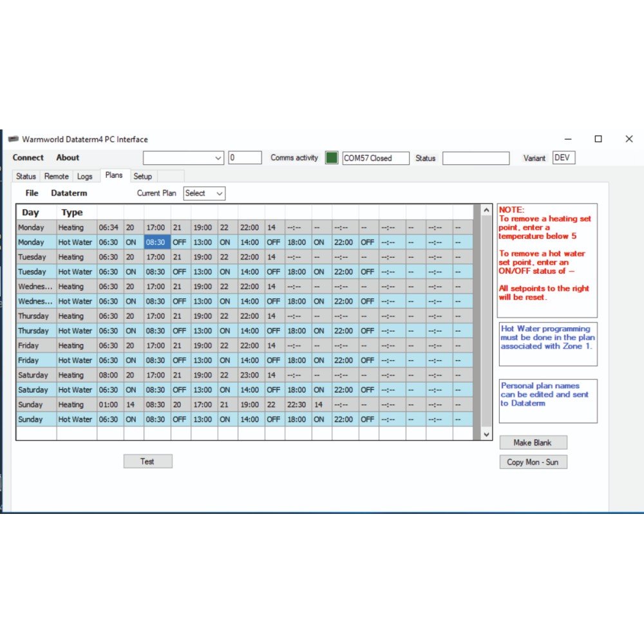
Task: Select Saturday Hot Water 13:00 cell
Action: coord(204,390)
